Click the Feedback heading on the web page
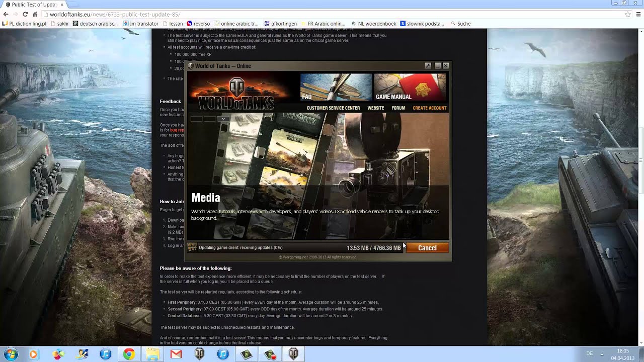Image resolution: width=644 pixels, height=362 pixels. point(170,102)
